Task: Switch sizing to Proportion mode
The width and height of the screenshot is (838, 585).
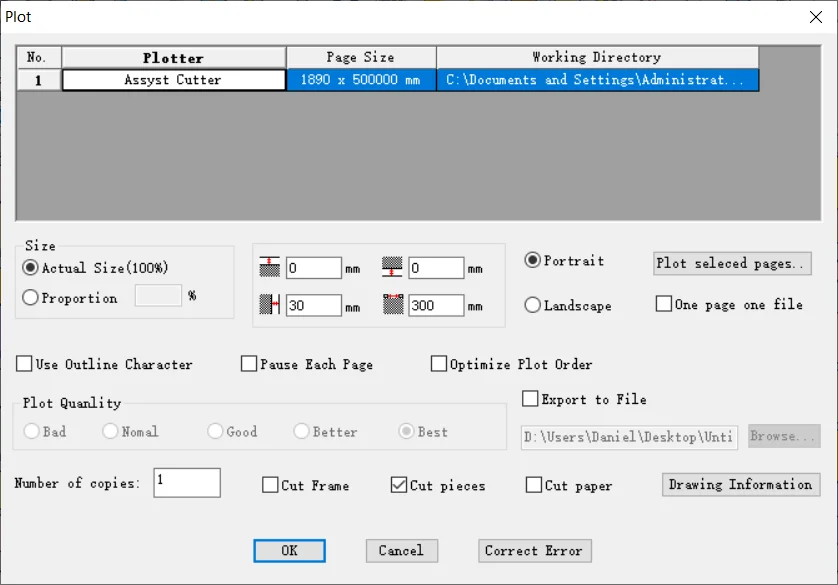Action: (31, 297)
